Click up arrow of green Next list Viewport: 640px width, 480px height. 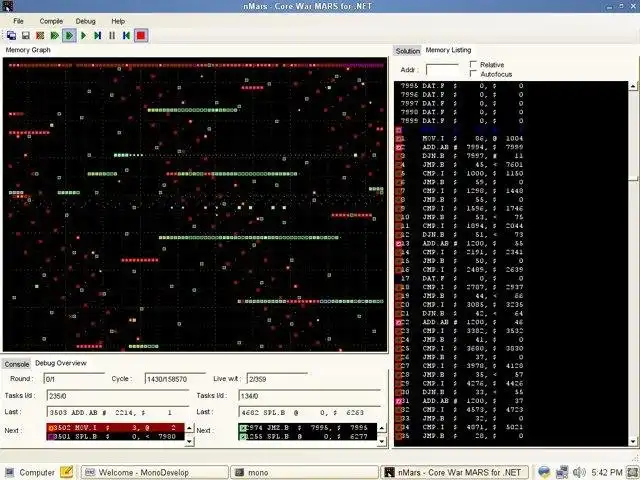pos(381,428)
